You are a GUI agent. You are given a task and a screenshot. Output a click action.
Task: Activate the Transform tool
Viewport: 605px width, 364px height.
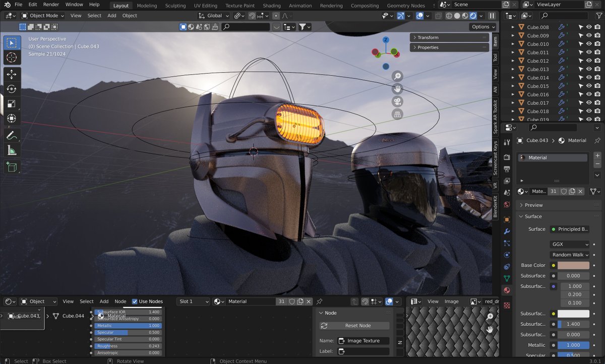(x=12, y=118)
